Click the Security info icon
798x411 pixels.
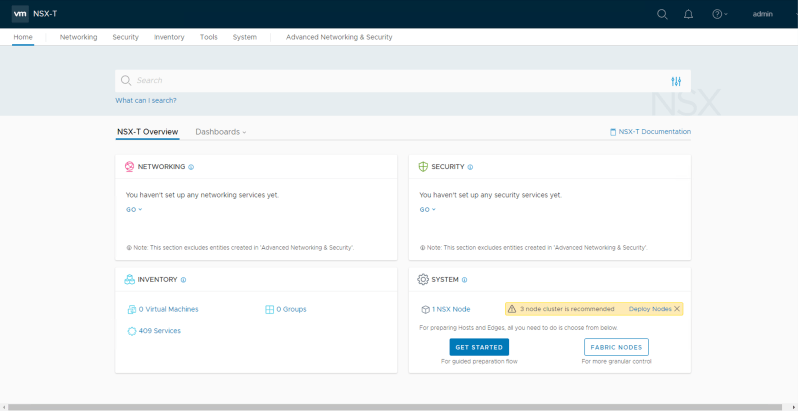click(x=470, y=167)
